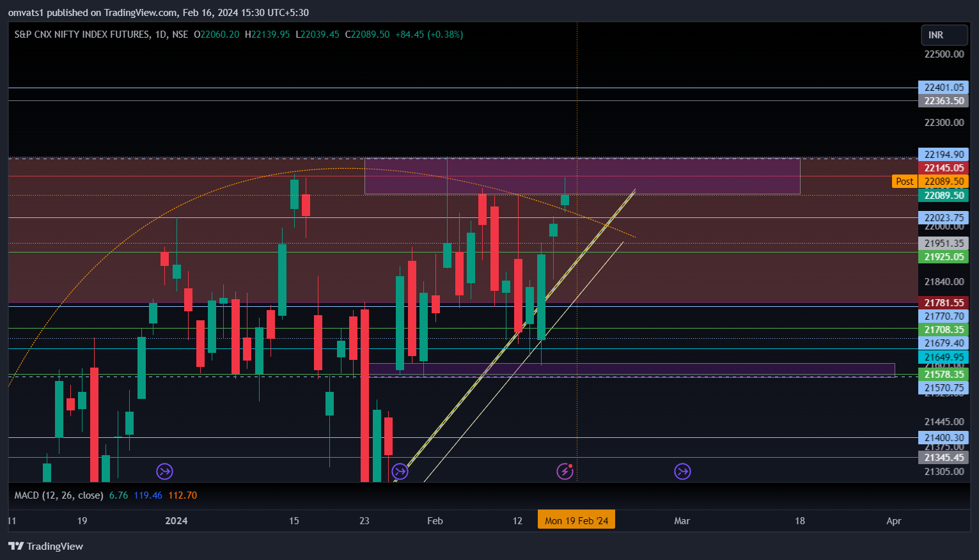Click the gray 21345.45 price label
The height and width of the screenshot is (560, 979).
(943, 458)
